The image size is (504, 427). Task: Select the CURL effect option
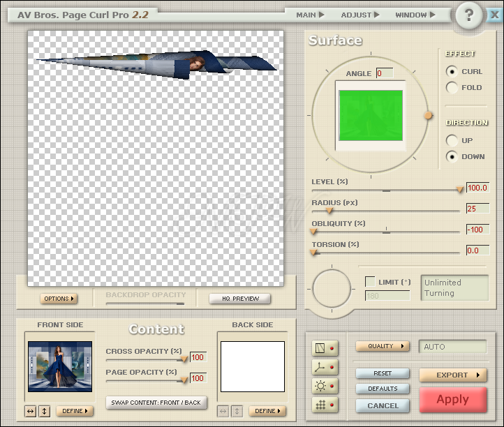[x=452, y=71]
